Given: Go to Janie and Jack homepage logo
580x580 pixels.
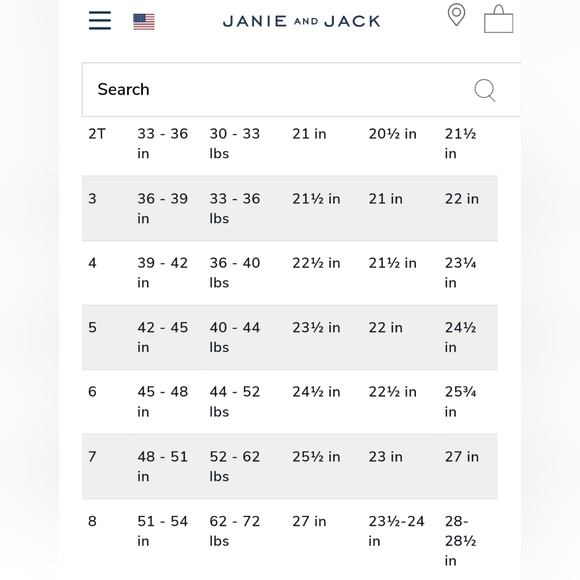Looking at the screenshot, I should click(x=301, y=21).
